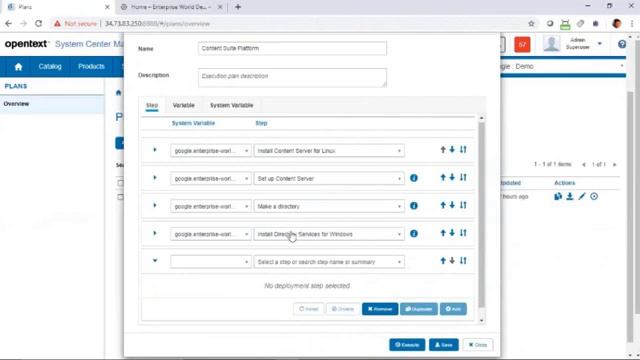Image resolution: width=640 pixels, height=360 pixels.
Task: Move 'Make a directory' step up
Action: coord(443,205)
